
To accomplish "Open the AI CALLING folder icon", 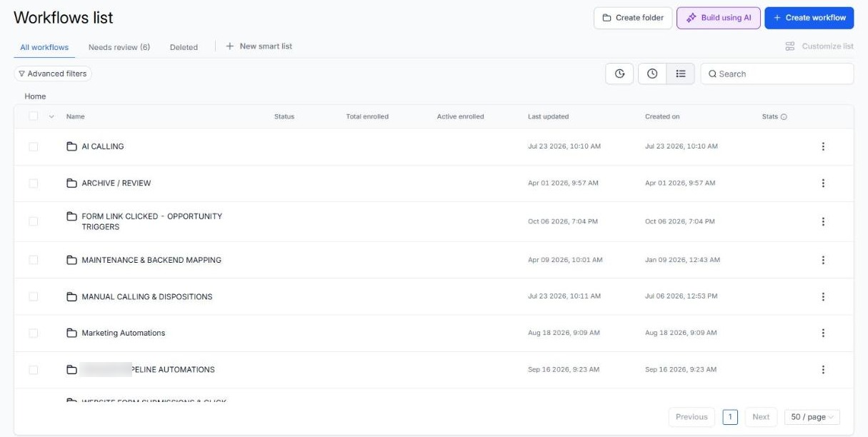I will pyautogui.click(x=71, y=146).
